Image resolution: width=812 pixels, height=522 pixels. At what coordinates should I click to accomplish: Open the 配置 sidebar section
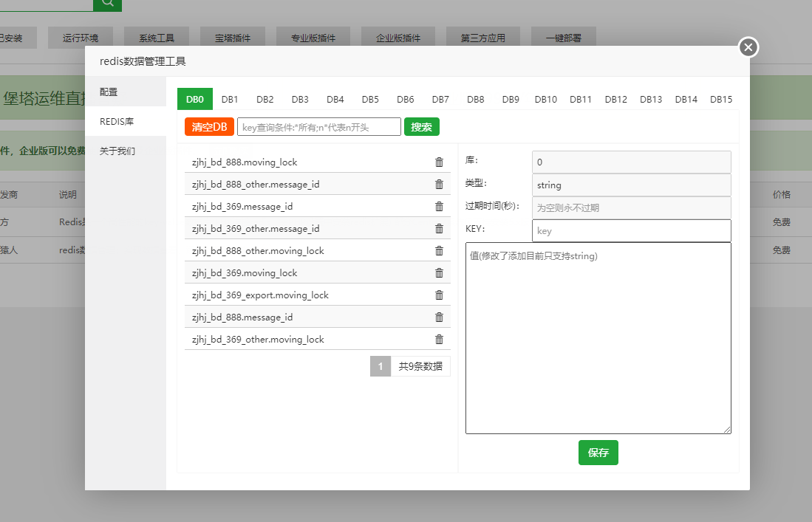click(109, 92)
